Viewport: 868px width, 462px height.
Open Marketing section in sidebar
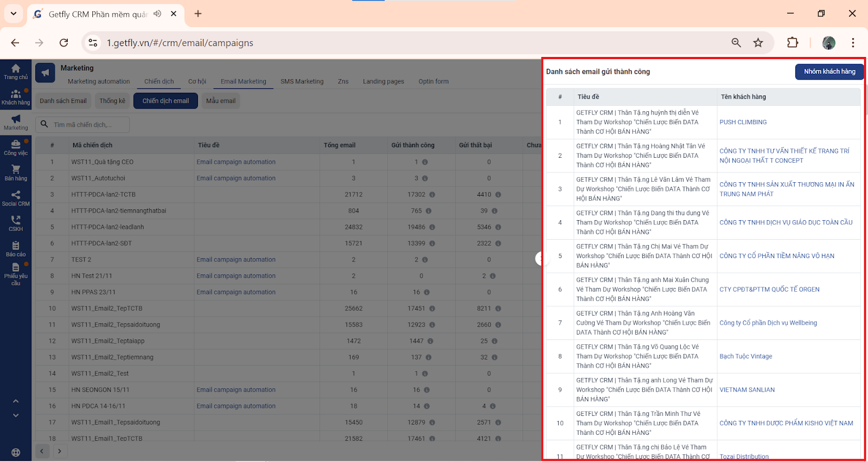click(x=16, y=123)
